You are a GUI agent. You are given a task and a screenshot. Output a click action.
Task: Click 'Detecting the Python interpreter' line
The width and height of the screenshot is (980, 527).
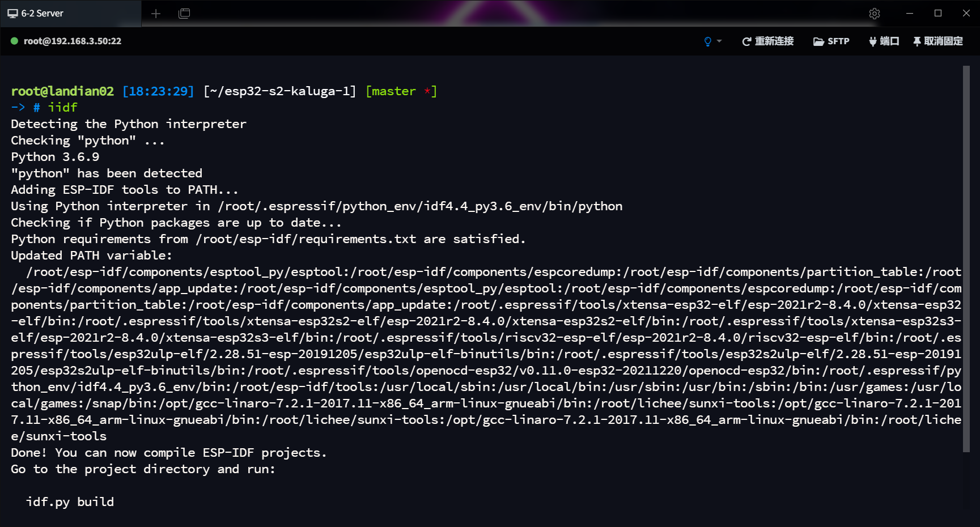click(129, 124)
